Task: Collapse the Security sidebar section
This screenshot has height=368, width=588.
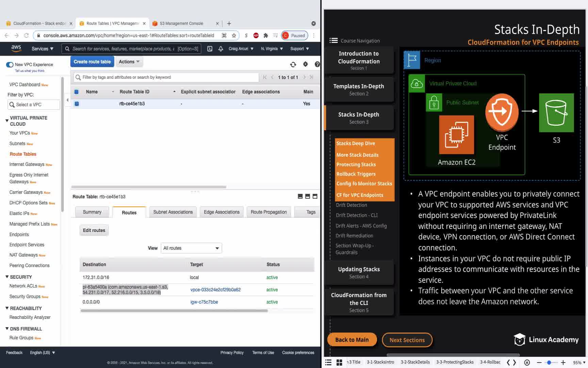Action: tap(7, 277)
